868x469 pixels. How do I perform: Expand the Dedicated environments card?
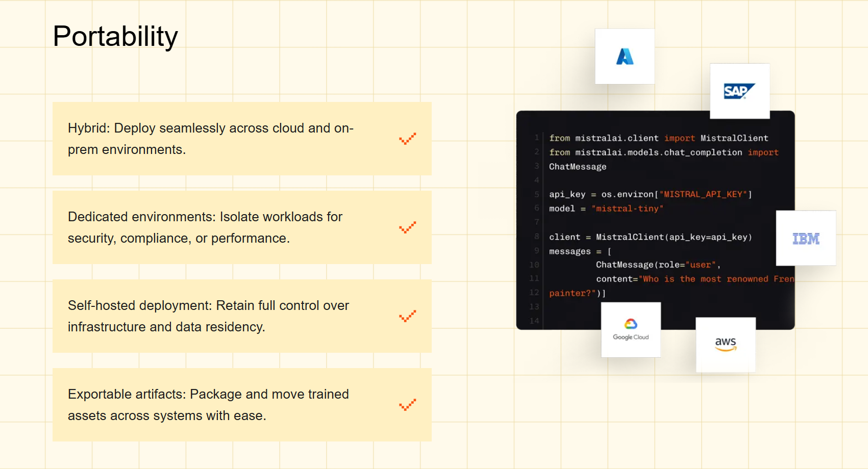pyautogui.click(x=241, y=227)
